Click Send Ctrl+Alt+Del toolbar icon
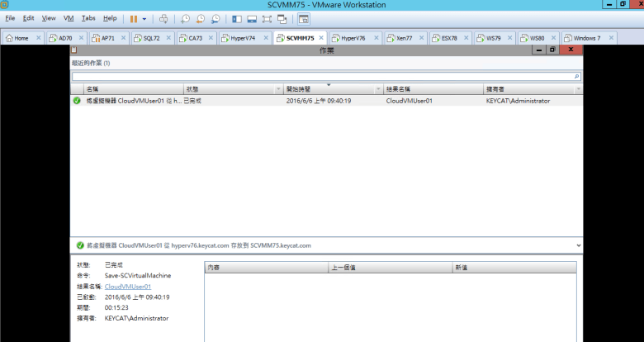The width and height of the screenshot is (644, 342). (x=163, y=18)
